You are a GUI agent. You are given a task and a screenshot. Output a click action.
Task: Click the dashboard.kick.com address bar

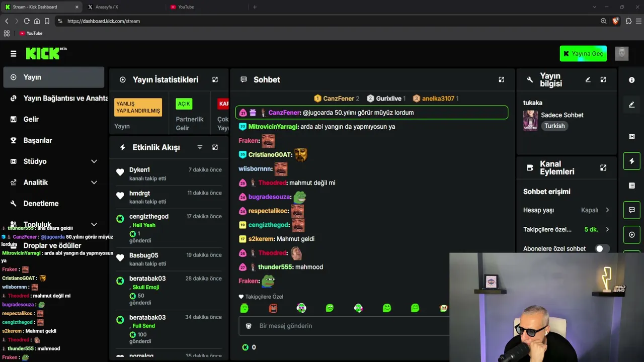[327, 21]
